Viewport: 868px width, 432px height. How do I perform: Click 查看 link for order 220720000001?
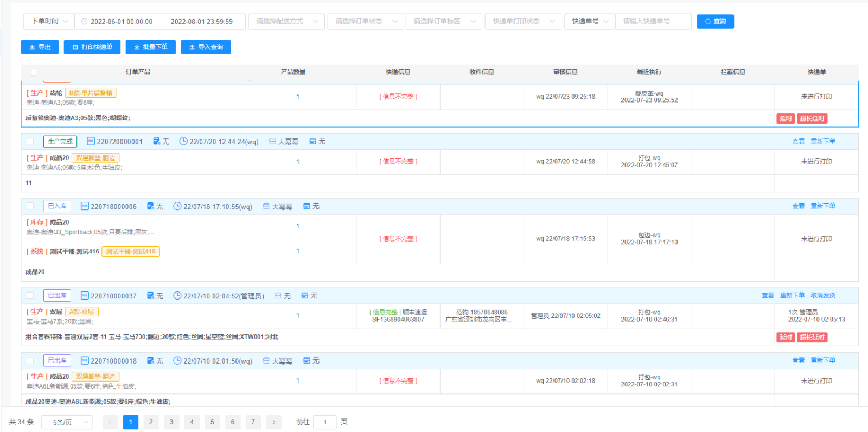click(798, 142)
